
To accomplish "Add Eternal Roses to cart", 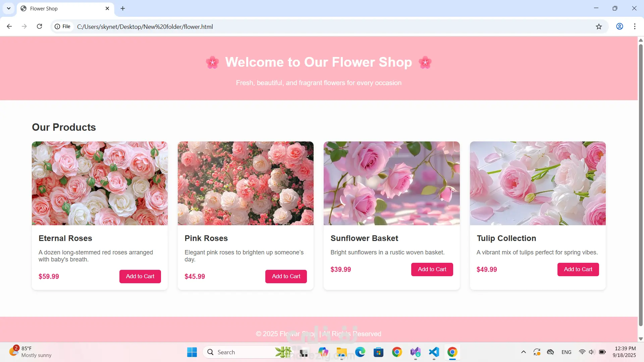I will point(140,276).
